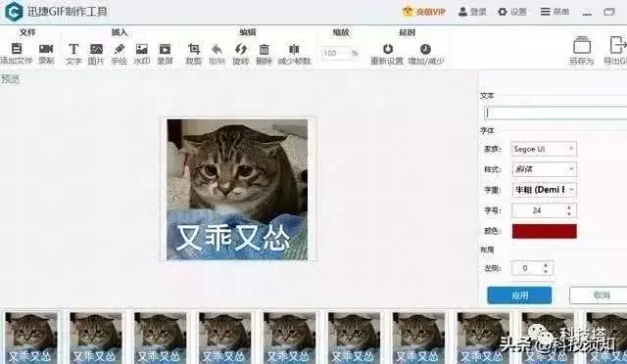Reset the delay with the 重新设置 icon
Viewport: 627px width, 364px height.
[388, 49]
